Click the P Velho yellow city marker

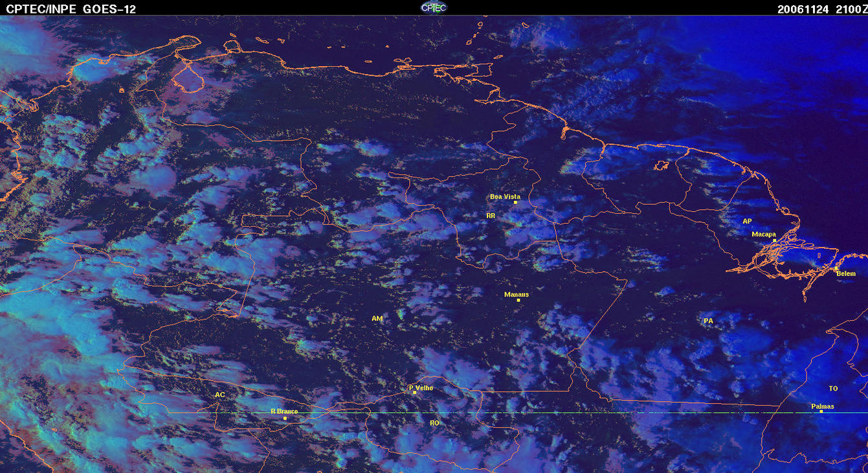tap(414, 393)
